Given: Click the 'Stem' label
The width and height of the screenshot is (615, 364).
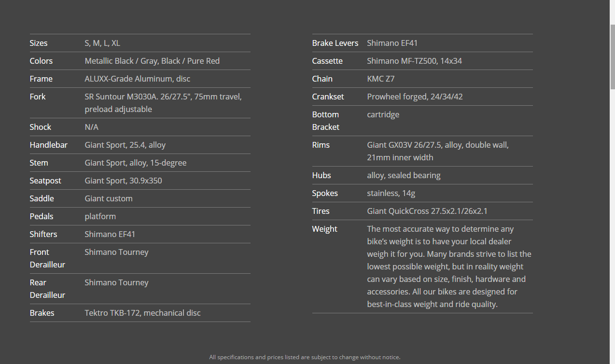Looking at the screenshot, I should (x=39, y=163).
